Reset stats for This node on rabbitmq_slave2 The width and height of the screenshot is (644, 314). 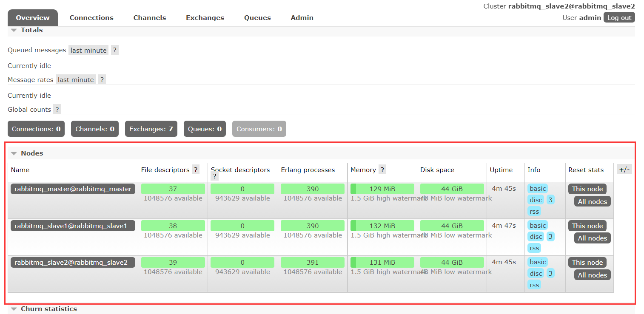(x=587, y=263)
